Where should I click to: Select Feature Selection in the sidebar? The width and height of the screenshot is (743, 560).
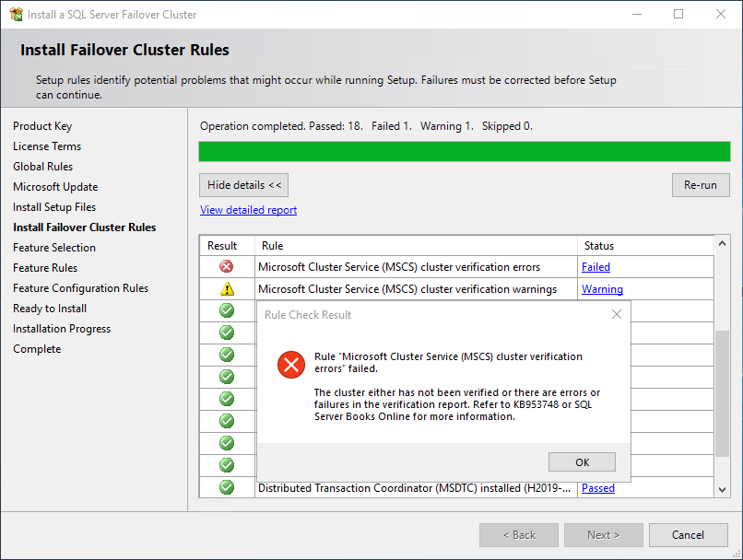coord(54,247)
